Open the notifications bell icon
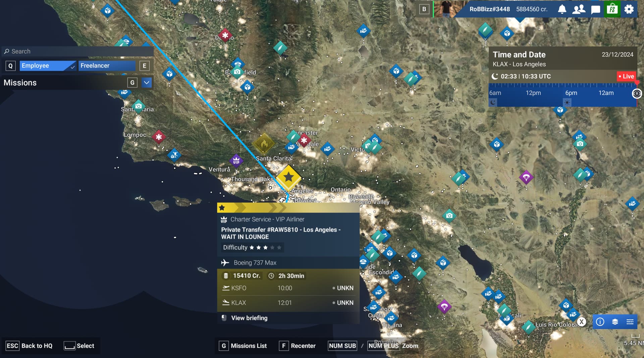 click(562, 9)
